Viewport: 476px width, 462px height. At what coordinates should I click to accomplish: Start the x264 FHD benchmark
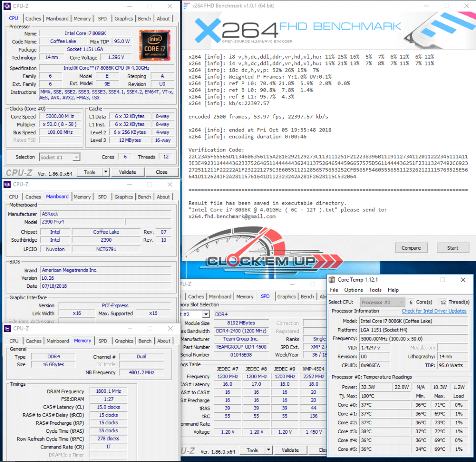click(x=453, y=248)
